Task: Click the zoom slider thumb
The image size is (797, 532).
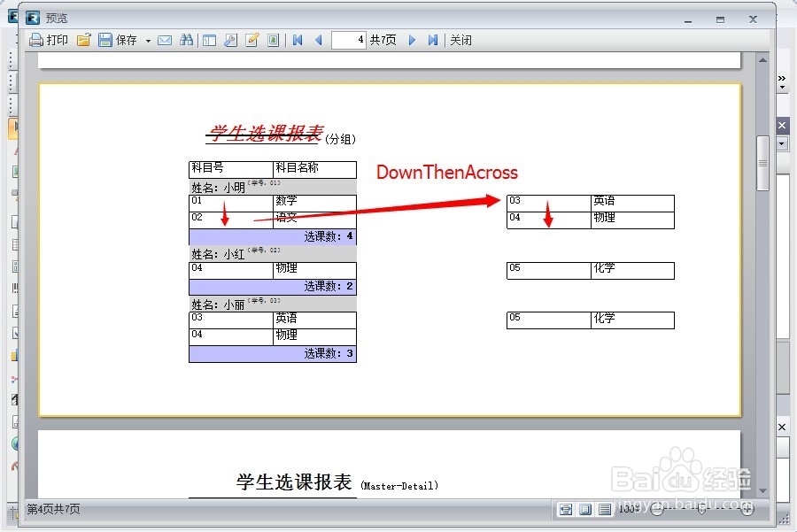Action: coord(702,509)
